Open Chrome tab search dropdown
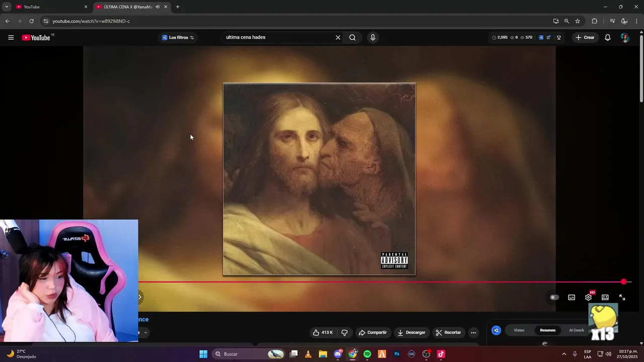Image resolution: width=644 pixels, height=362 pixels. point(7,7)
